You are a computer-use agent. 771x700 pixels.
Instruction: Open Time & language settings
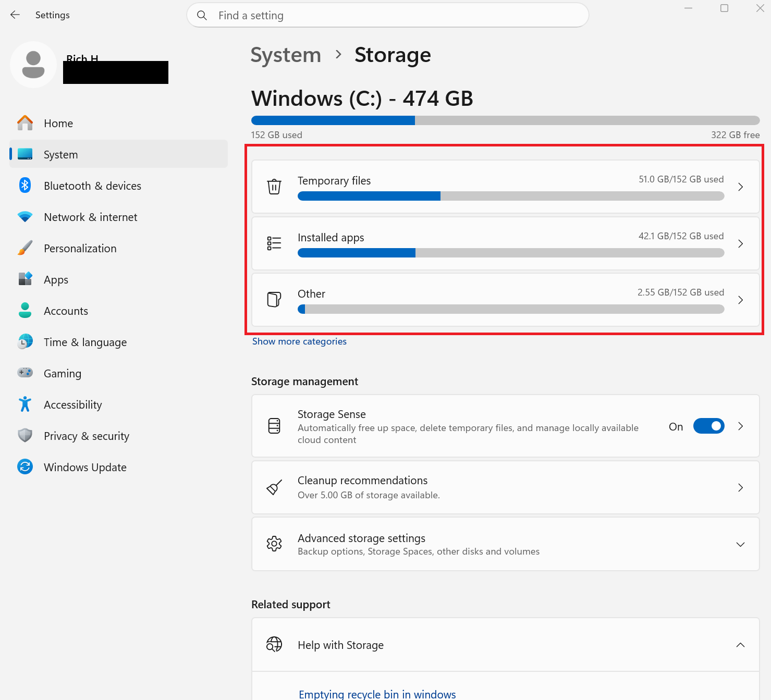pos(118,342)
